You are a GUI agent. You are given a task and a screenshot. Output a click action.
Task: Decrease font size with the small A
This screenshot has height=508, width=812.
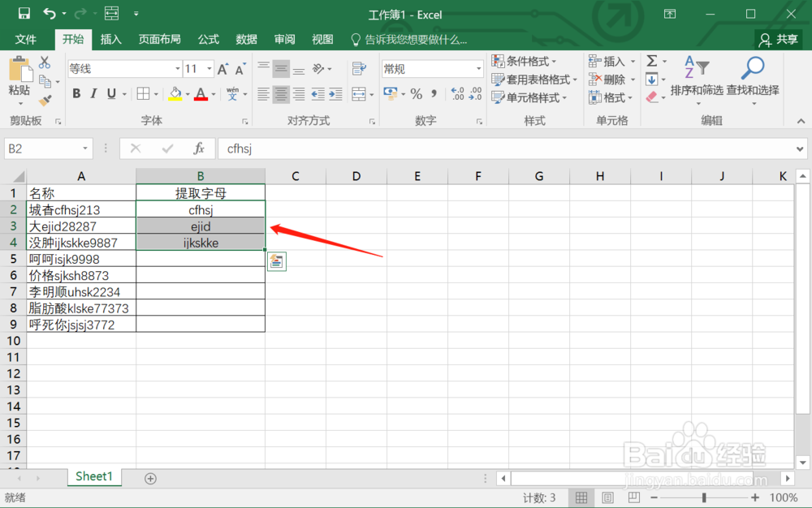[x=240, y=69]
